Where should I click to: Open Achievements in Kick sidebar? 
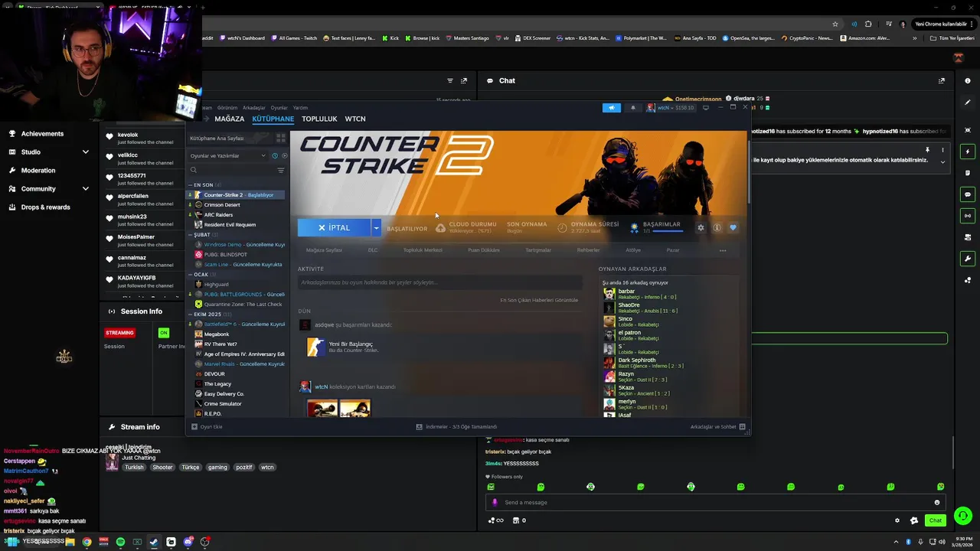coord(42,134)
